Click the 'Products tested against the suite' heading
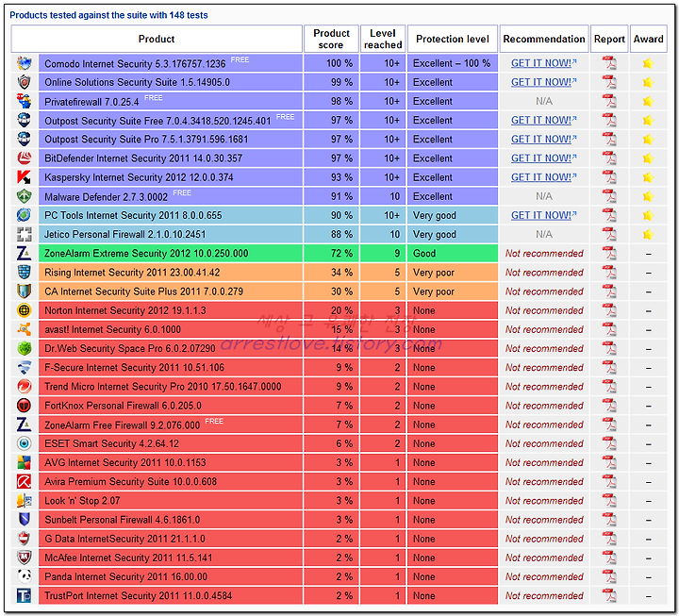Screen dimensions: 679x616 (x=108, y=15)
